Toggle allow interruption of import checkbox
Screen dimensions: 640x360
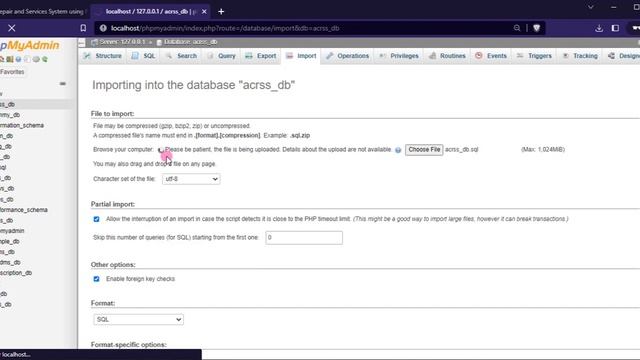(x=96, y=219)
